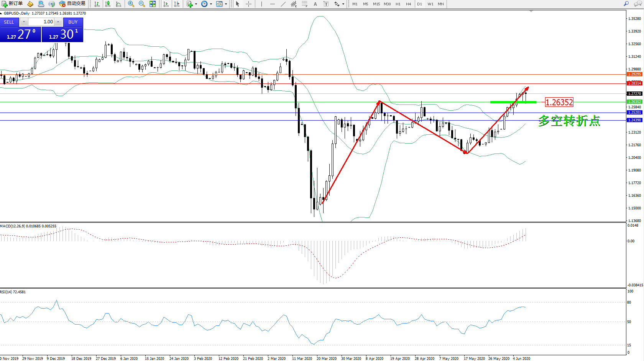Open the tile windows layout icon

[x=153, y=4]
